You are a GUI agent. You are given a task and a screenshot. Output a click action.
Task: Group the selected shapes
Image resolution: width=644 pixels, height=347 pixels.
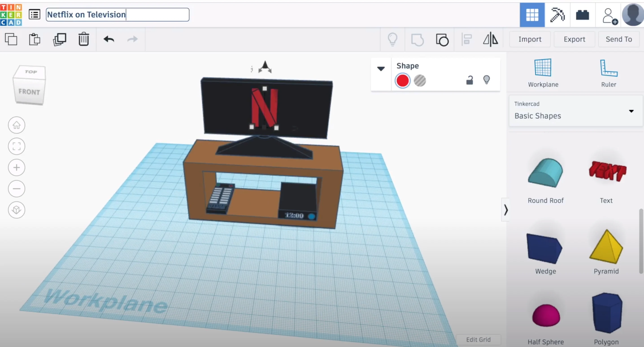tap(417, 40)
